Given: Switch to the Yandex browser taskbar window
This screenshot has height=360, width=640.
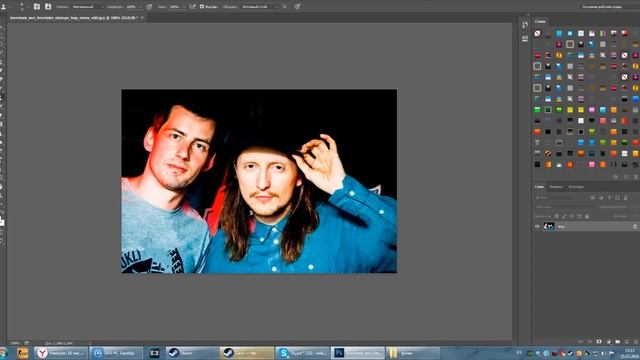Looking at the screenshot, I should (x=61, y=353).
